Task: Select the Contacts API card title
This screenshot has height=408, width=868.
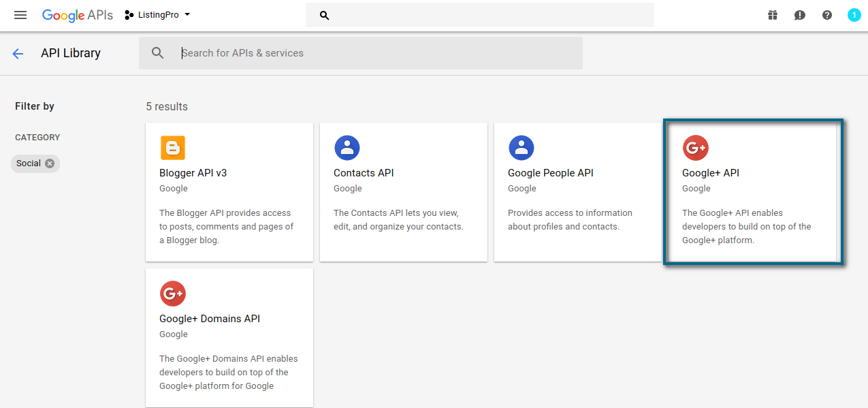Action: point(364,173)
